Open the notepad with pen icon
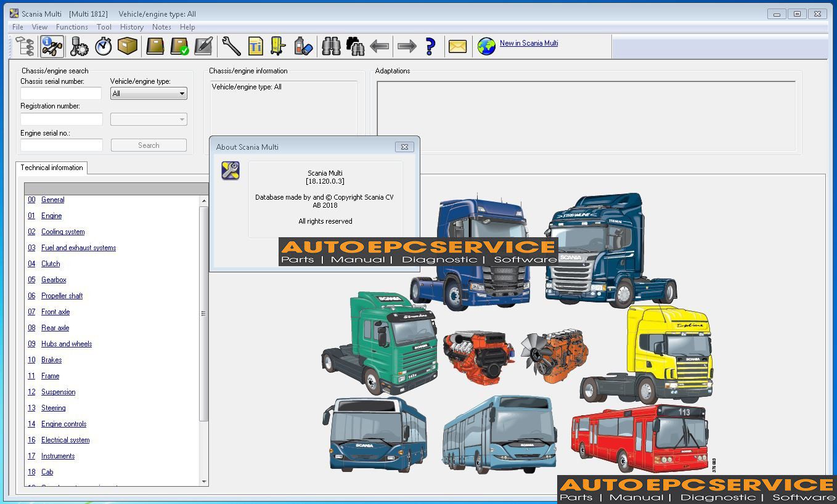 [203, 46]
